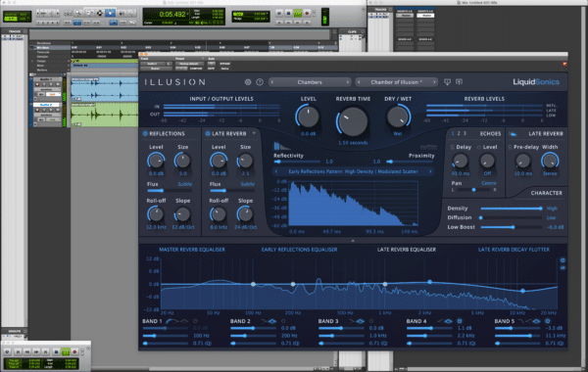Click the load preset icon
588x372 pixels.
448,82
